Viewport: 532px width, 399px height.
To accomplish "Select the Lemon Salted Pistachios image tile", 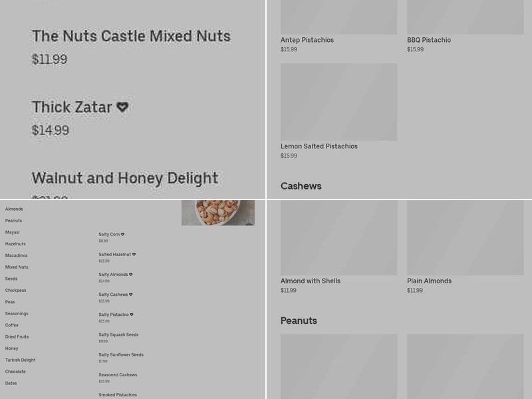I will pyautogui.click(x=338, y=102).
